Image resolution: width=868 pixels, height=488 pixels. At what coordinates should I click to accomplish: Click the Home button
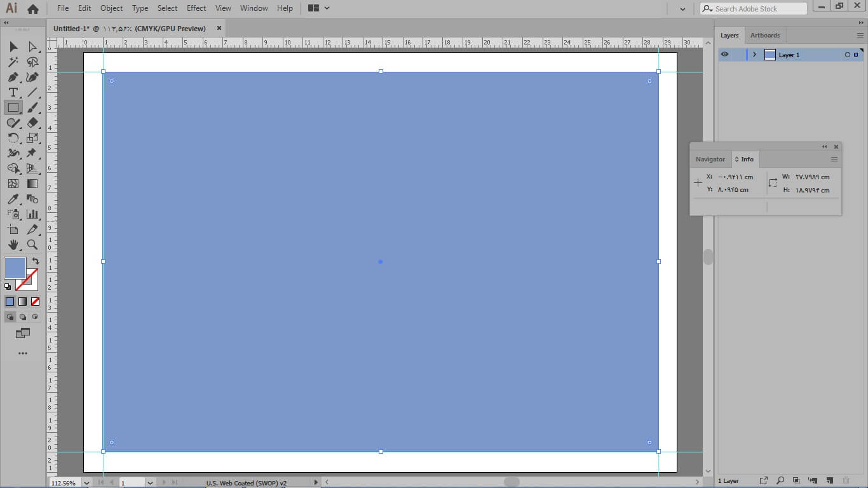[x=33, y=9]
